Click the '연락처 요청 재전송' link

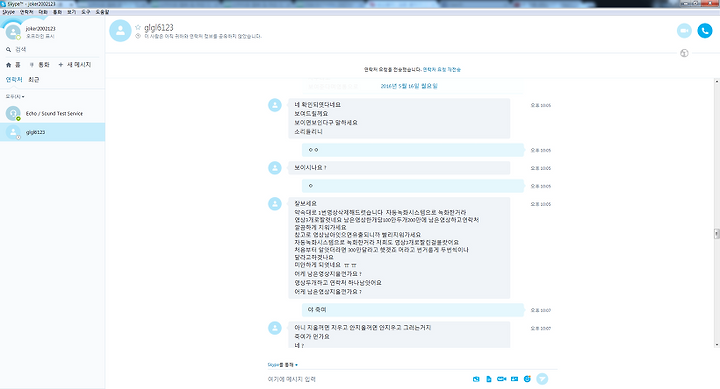tap(441, 69)
